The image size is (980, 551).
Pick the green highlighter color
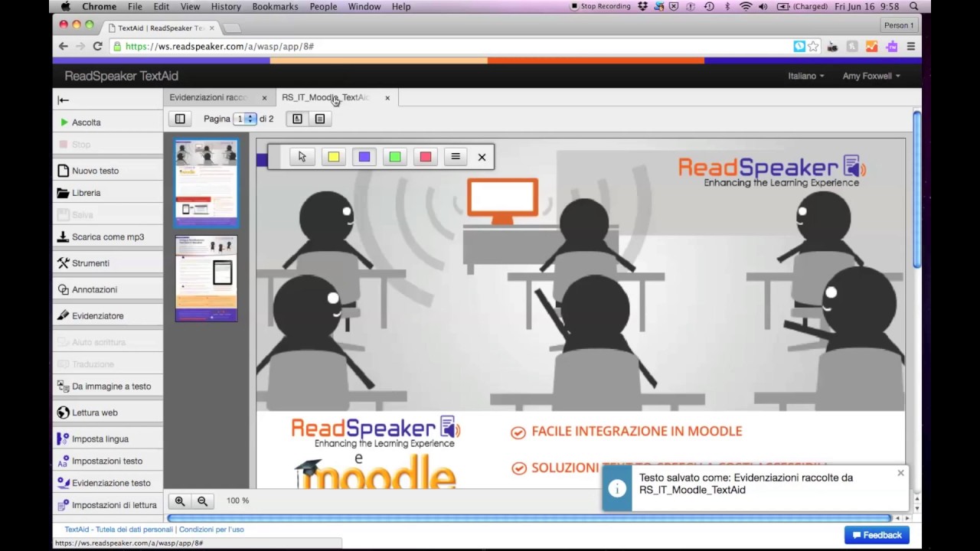click(395, 157)
